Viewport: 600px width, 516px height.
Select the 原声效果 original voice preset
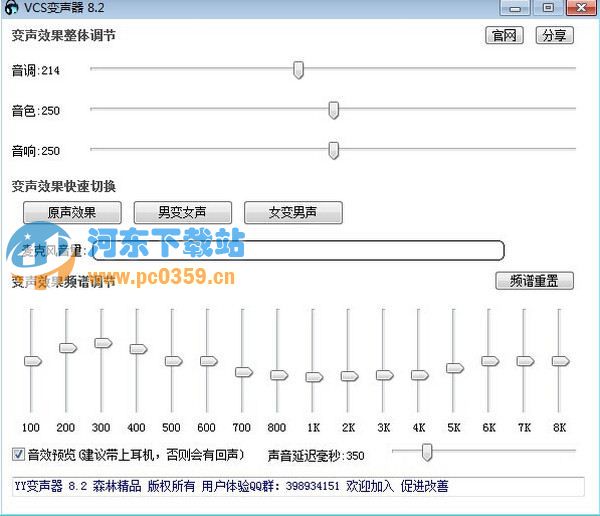72,212
